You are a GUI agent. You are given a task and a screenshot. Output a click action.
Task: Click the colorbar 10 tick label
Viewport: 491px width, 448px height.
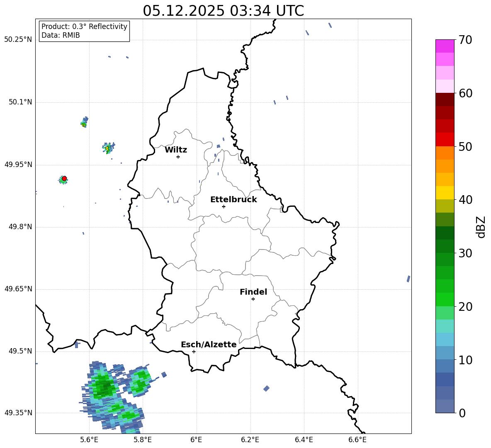[x=465, y=360]
